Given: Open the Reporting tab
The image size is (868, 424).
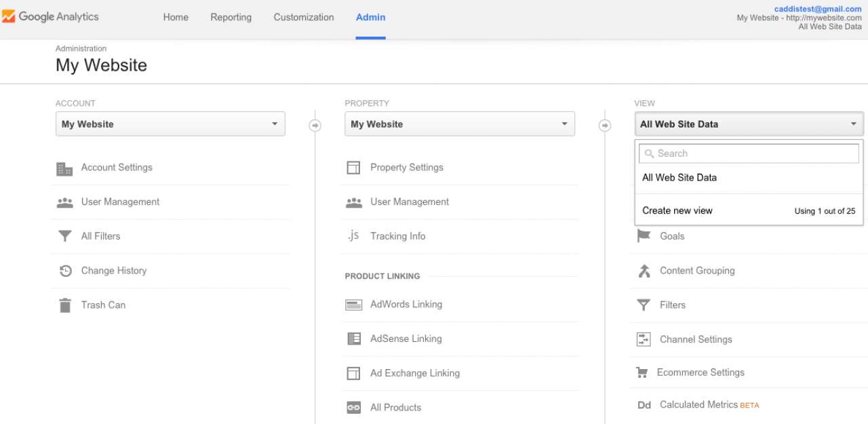Looking at the screenshot, I should [x=231, y=18].
